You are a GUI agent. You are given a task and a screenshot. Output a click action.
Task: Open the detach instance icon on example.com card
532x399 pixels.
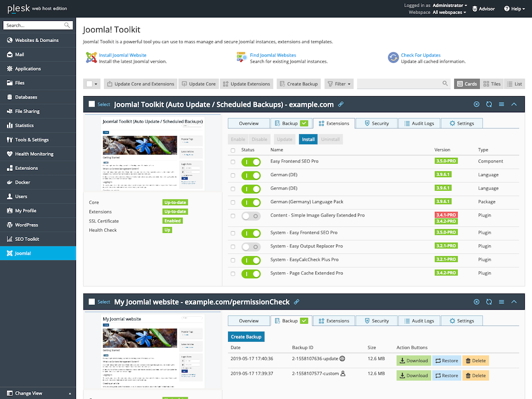[x=476, y=104]
